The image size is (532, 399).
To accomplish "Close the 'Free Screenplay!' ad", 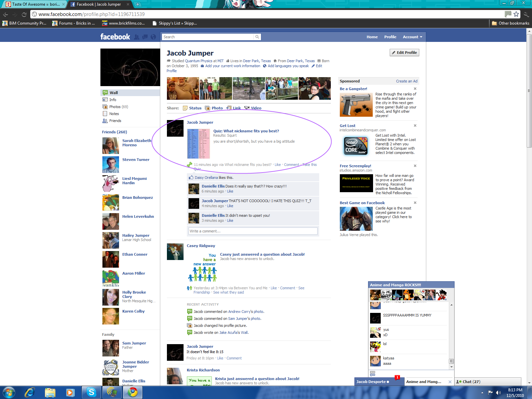I will [x=415, y=166].
